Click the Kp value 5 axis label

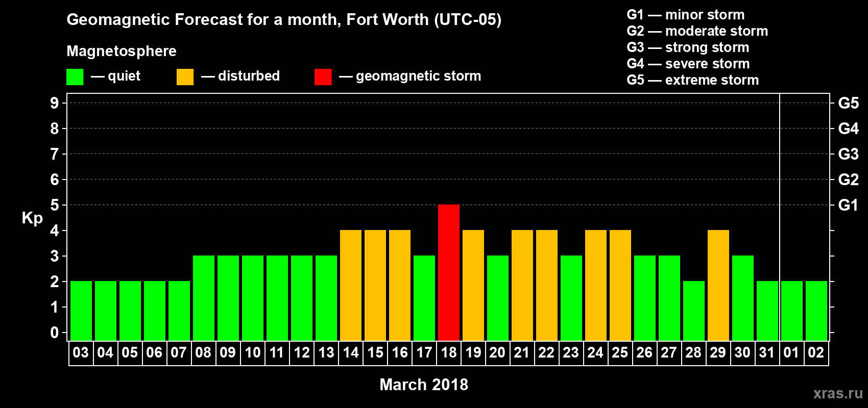click(x=55, y=205)
